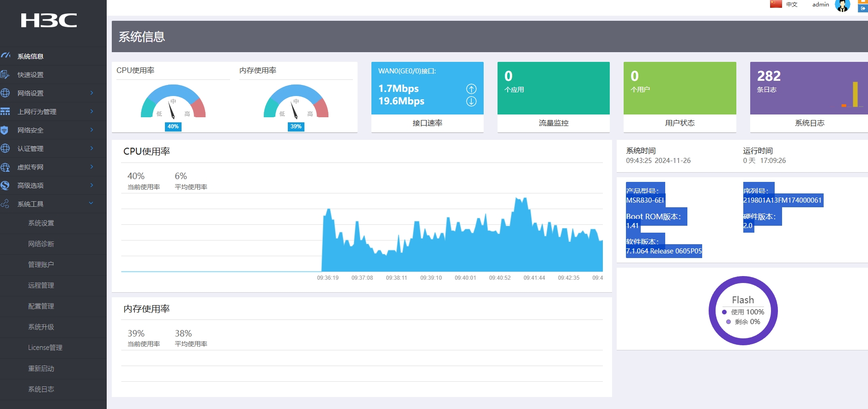The width and height of the screenshot is (868, 409).
Task: Click the 快速设置 sidebar icon
Action: [x=5, y=74]
